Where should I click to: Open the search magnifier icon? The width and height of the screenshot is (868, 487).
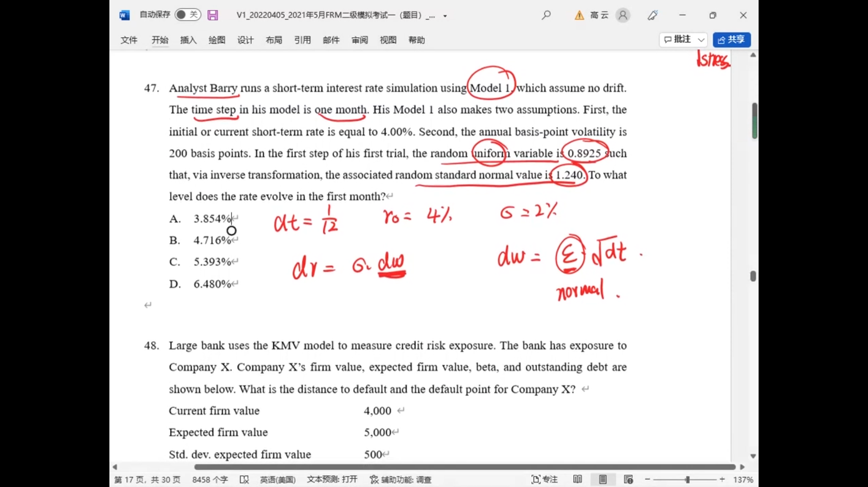click(546, 15)
